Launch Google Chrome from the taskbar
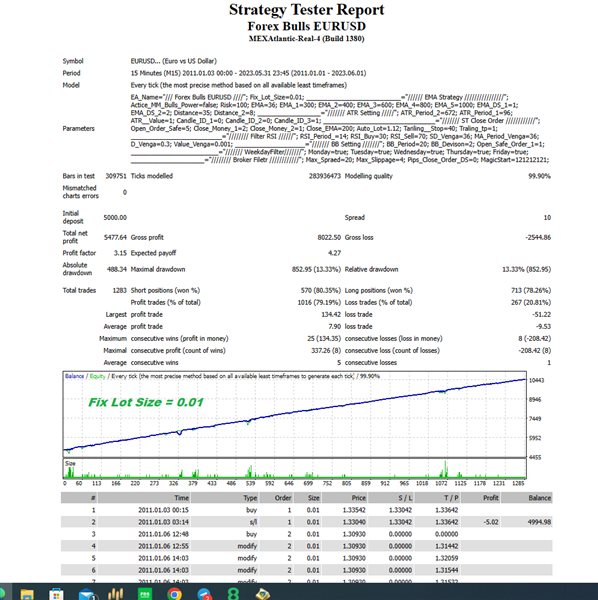Viewport: 598px width, 600px height. coord(174,594)
